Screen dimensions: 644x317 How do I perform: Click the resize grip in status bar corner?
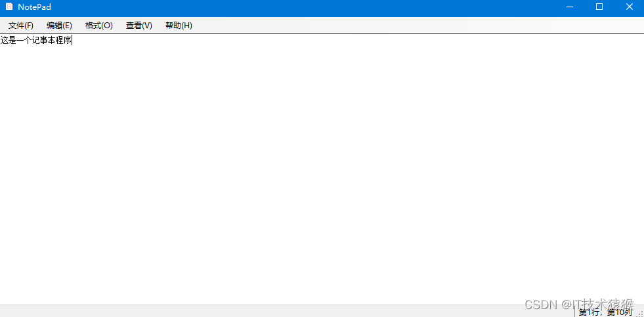[x=639, y=313]
